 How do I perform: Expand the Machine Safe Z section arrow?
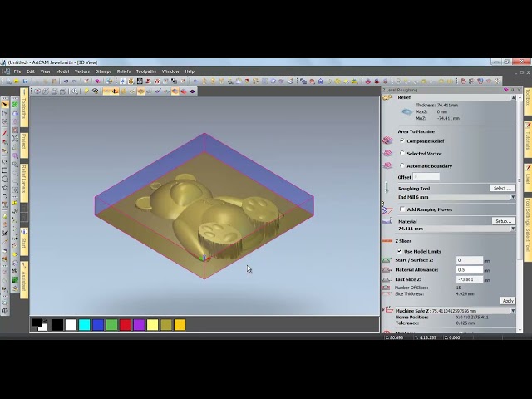(513, 311)
